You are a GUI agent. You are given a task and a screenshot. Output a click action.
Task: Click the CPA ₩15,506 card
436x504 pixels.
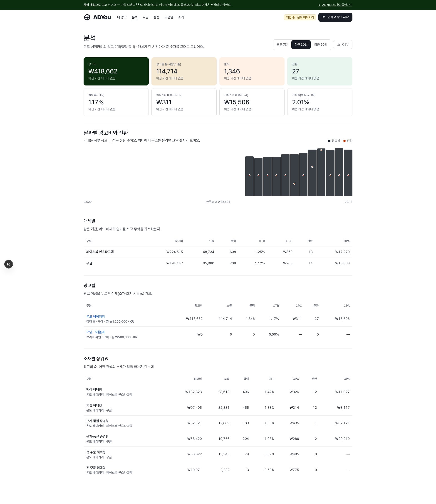point(252,102)
